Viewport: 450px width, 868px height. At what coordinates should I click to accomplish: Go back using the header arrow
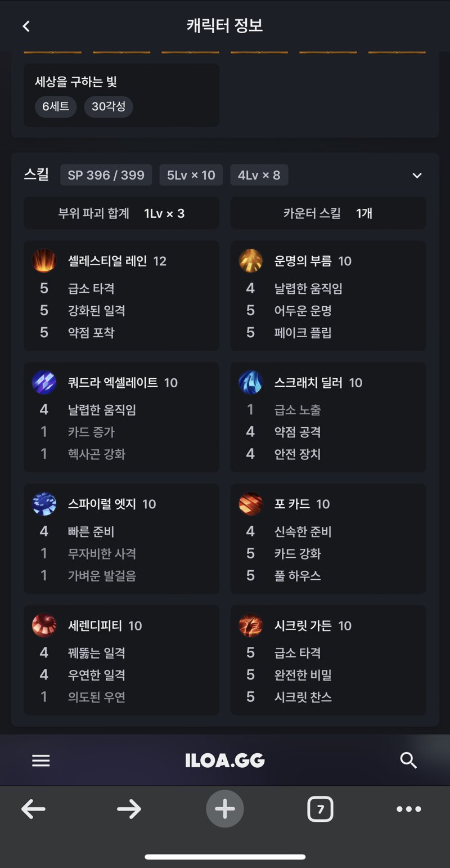pos(26,26)
